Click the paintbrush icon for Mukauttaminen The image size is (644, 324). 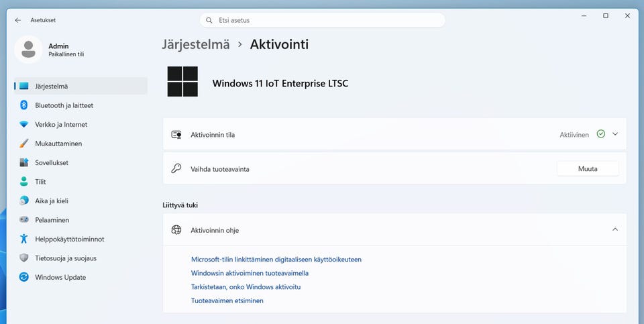point(24,144)
